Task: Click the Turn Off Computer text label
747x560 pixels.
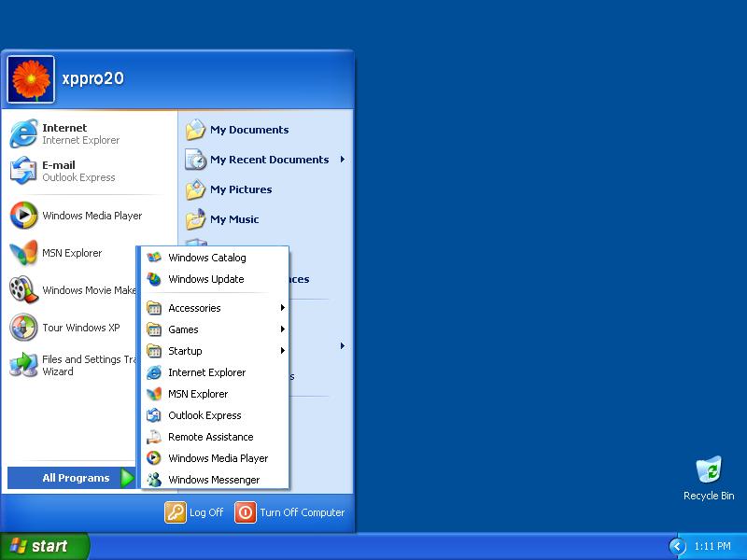Action: point(302,512)
